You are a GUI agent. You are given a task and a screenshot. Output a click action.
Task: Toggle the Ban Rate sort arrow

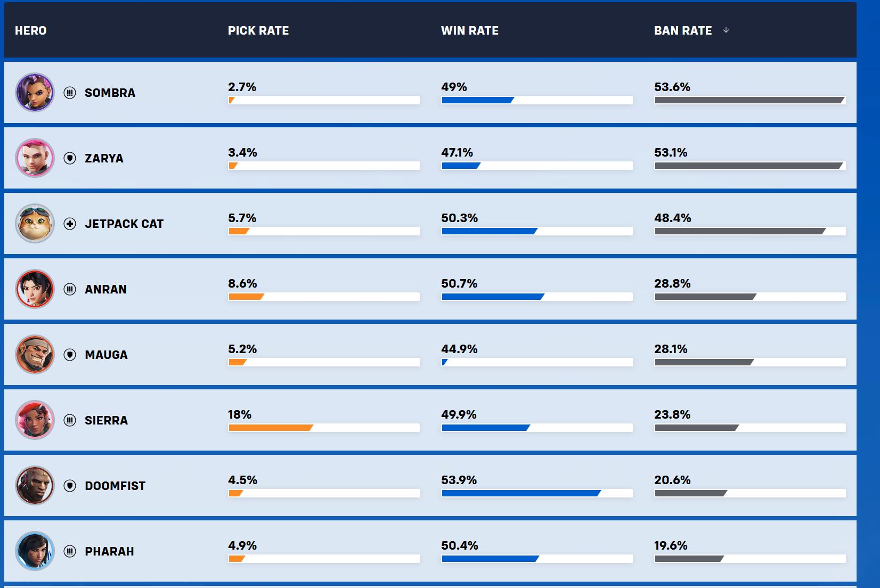click(x=726, y=30)
